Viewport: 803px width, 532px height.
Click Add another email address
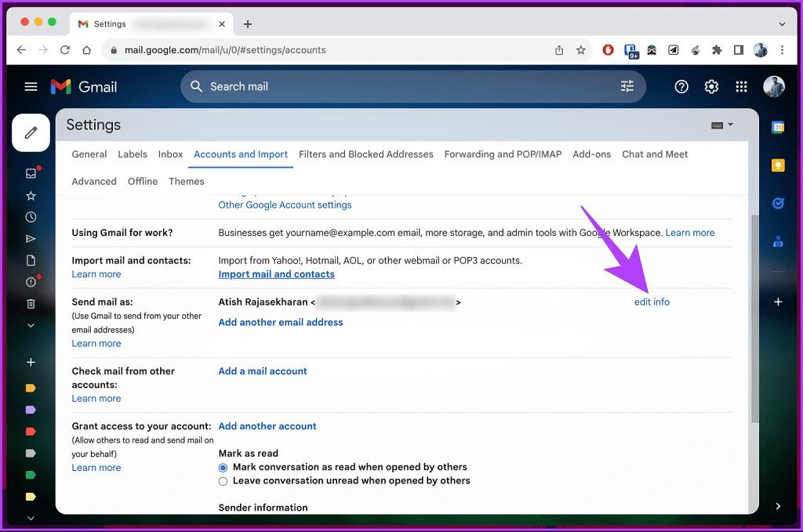(281, 322)
